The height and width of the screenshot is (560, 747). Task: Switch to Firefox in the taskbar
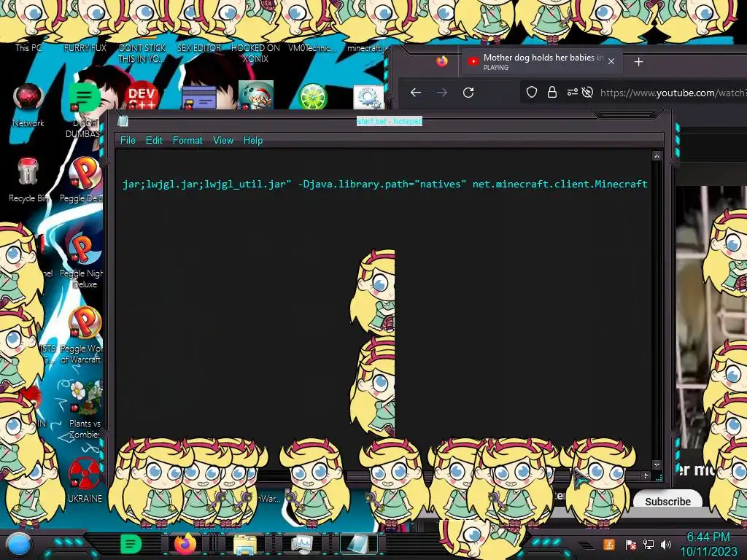185,543
